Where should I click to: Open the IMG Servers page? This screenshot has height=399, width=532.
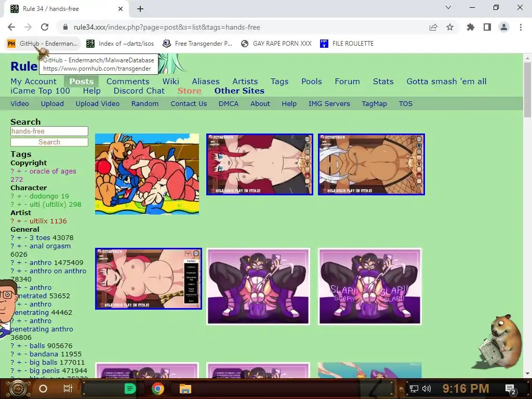coord(329,103)
